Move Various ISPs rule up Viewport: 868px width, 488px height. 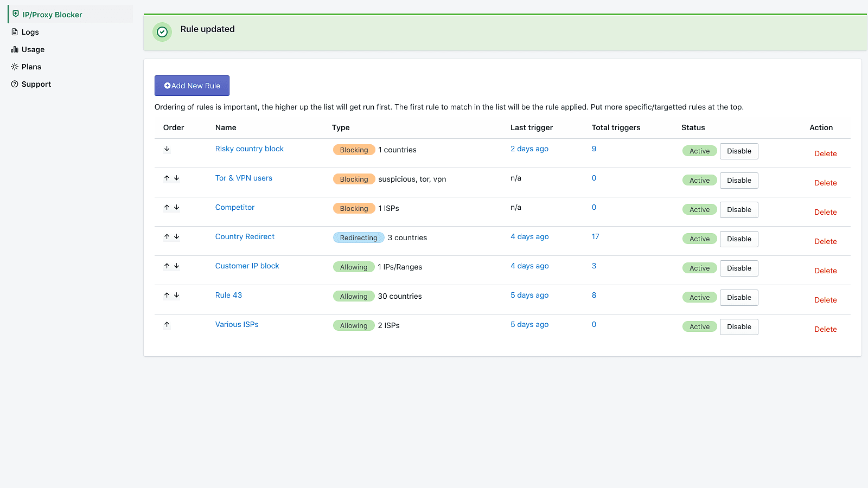167,325
